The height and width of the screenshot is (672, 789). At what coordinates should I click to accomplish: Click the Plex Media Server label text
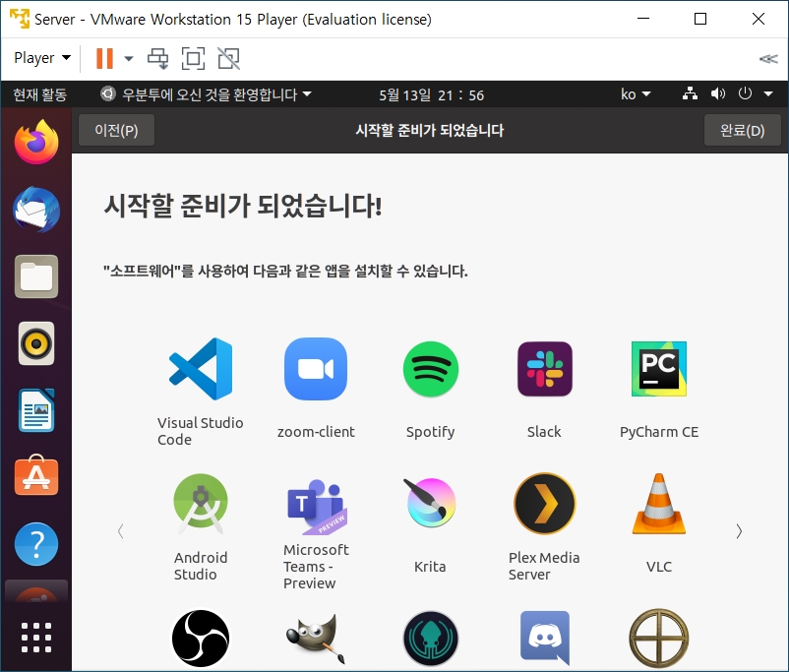[x=544, y=566]
